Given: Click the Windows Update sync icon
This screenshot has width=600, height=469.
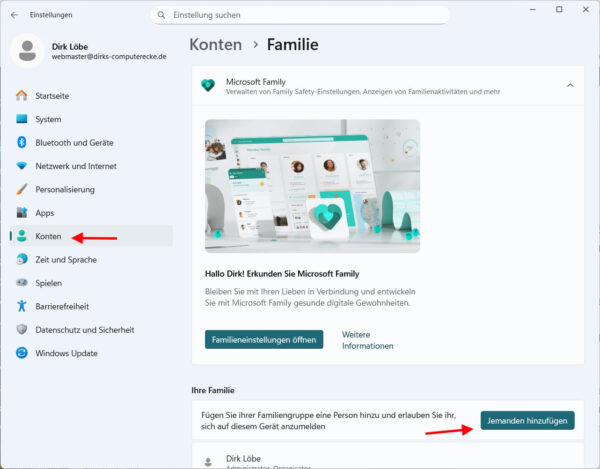Looking at the screenshot, I should 22,353.
